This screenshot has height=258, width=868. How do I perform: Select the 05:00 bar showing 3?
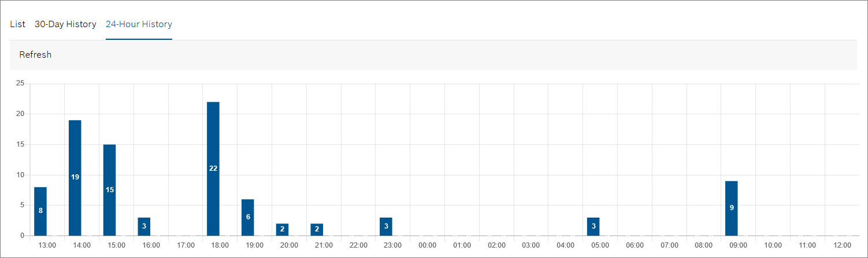[593, 226]
